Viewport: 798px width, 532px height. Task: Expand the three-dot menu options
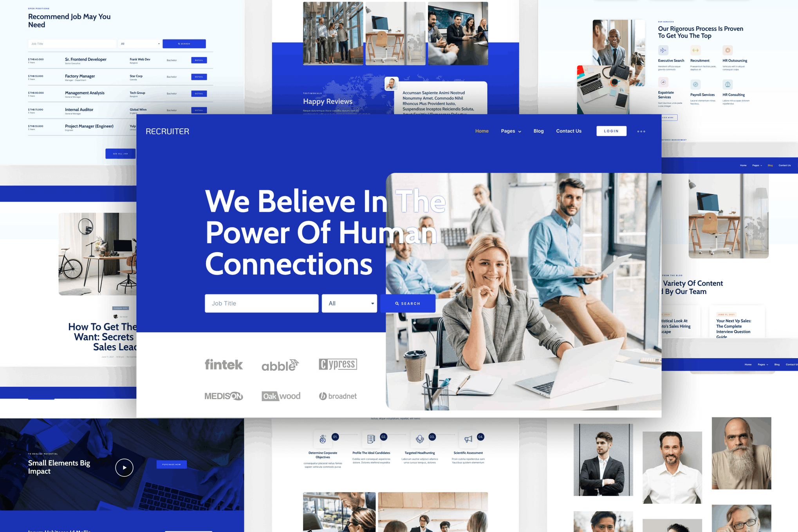click(641, 131)
